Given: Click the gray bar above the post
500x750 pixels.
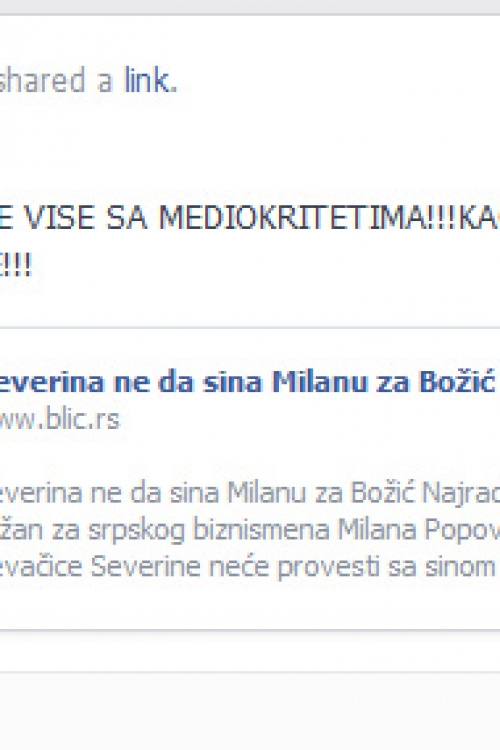Looking at the screenshot, I should (250, 6).
